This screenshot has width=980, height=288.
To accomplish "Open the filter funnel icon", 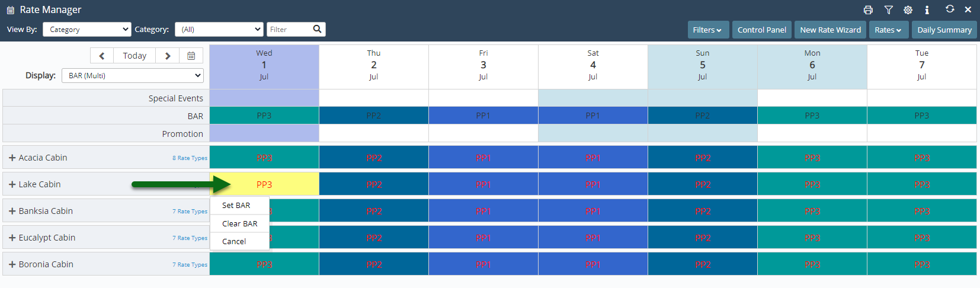I will pos(888,9).
